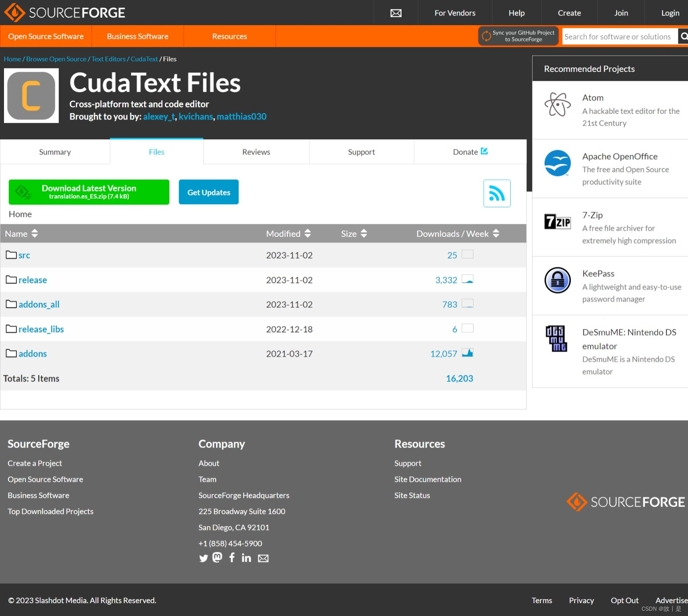Switch to the Reviews tab
The image size is (688, 616).
(256, 152)
